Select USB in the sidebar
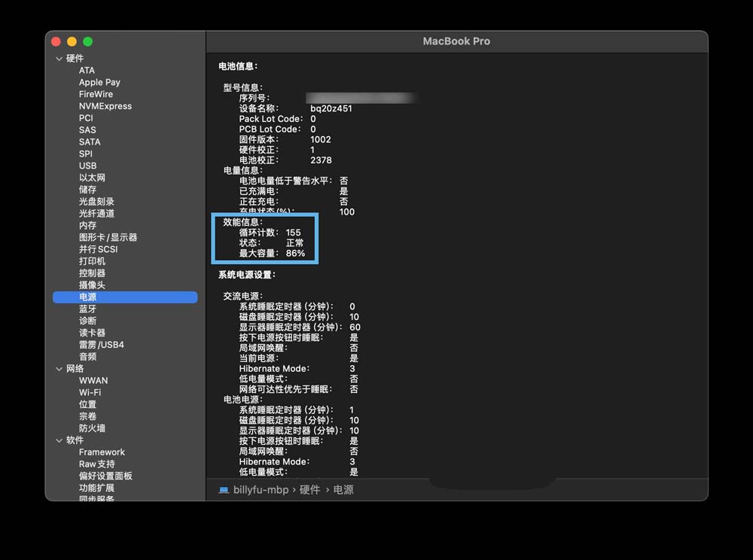 click(88, 166)
